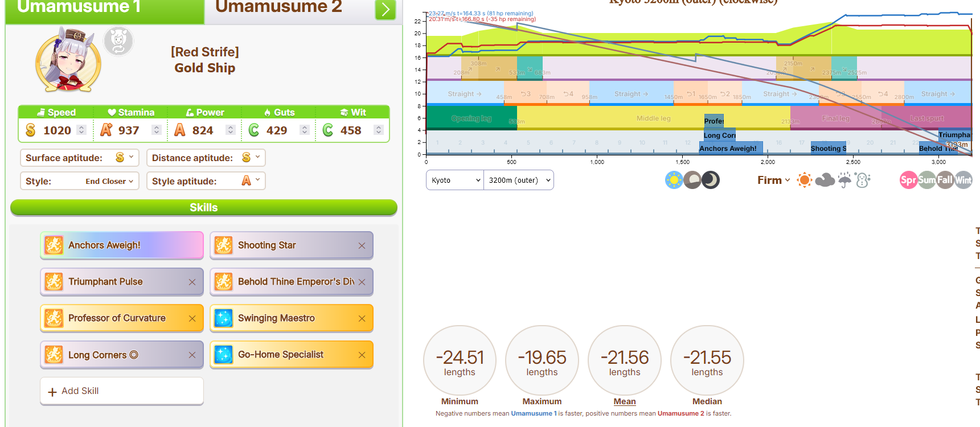Select cloudy weather icon

825,180
